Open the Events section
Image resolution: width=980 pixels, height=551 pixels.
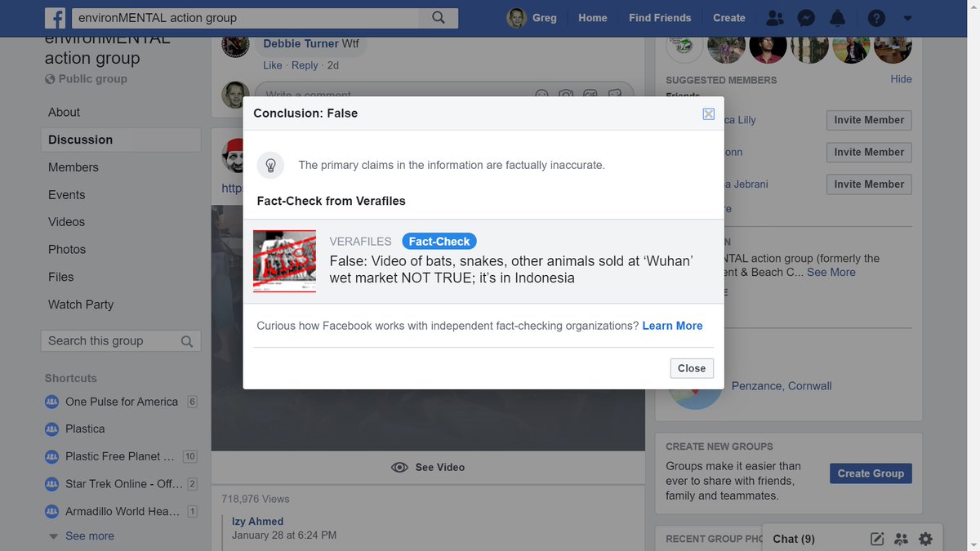coord(66,195)
